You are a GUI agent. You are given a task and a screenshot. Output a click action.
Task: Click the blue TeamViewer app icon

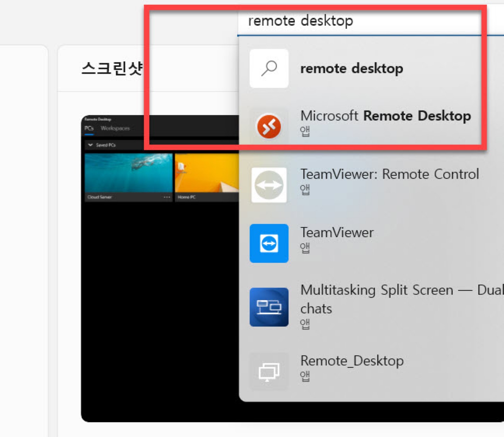(269, 243)
